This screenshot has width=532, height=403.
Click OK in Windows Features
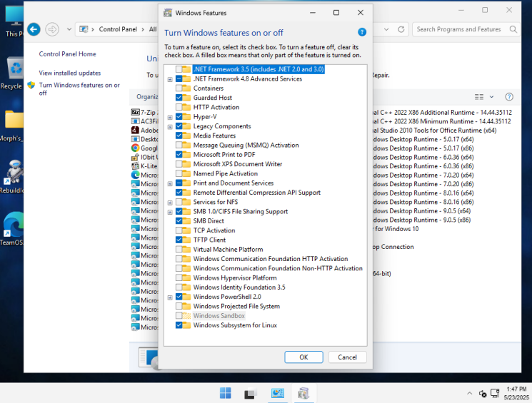(303, 357)
